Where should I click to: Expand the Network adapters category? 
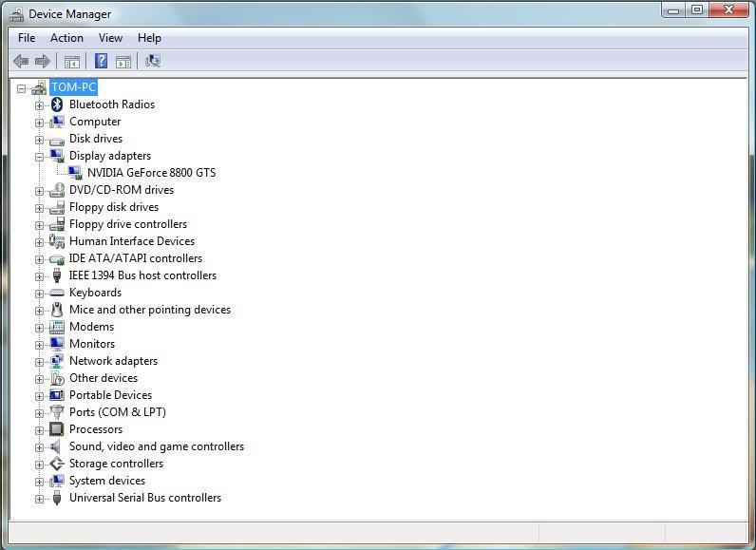click(x=39, y=361)
